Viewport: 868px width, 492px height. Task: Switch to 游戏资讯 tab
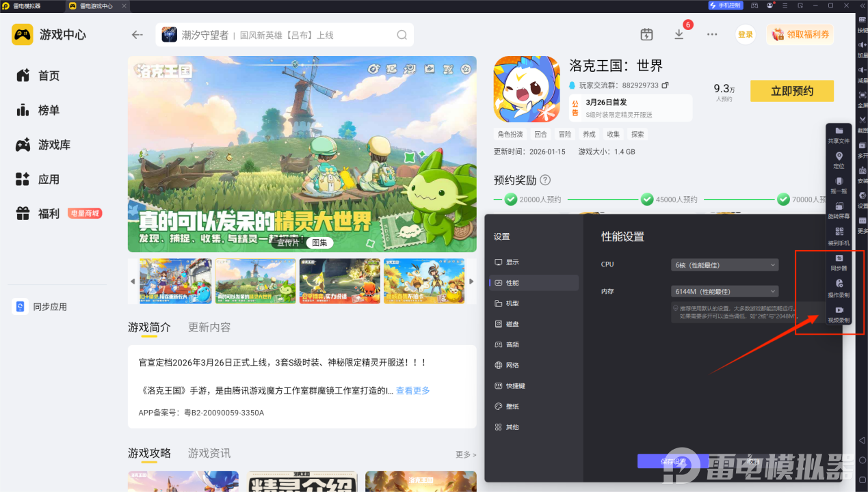click(x=209, y=453)
